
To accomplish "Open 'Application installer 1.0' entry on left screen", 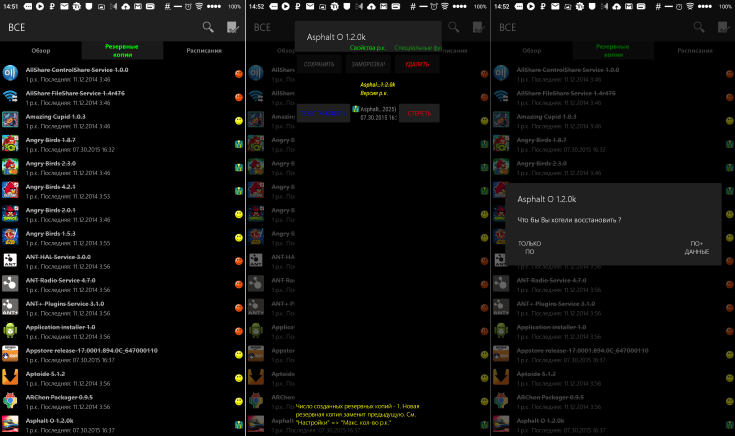I will (122, 331).
